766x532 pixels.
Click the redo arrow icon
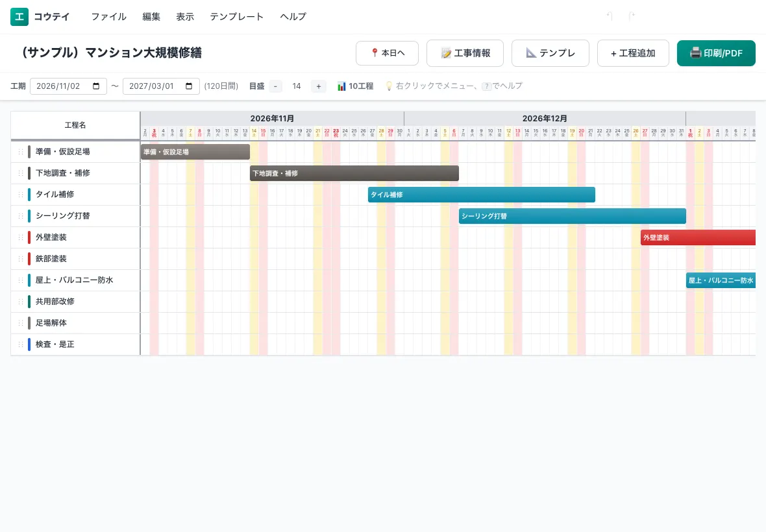[x=631, y=17]
